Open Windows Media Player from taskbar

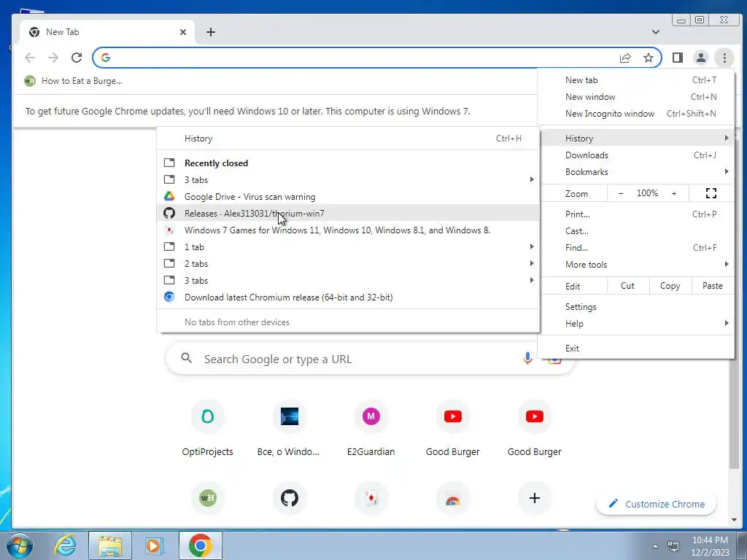coord(154,545)
